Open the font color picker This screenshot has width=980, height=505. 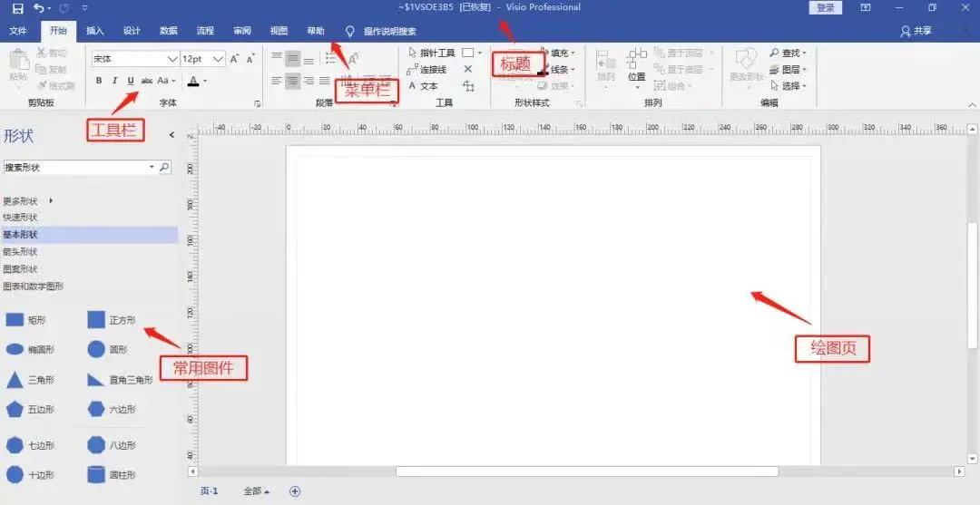pos(192,81)
